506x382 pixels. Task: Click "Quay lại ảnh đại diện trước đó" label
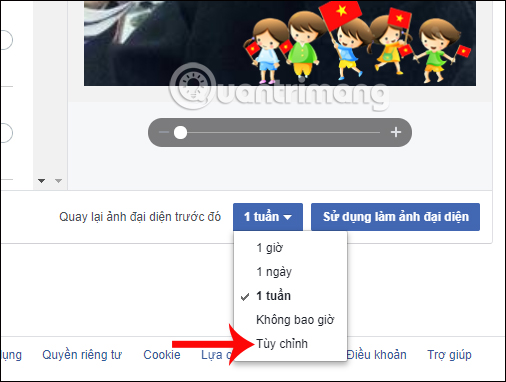click(140, 217)
